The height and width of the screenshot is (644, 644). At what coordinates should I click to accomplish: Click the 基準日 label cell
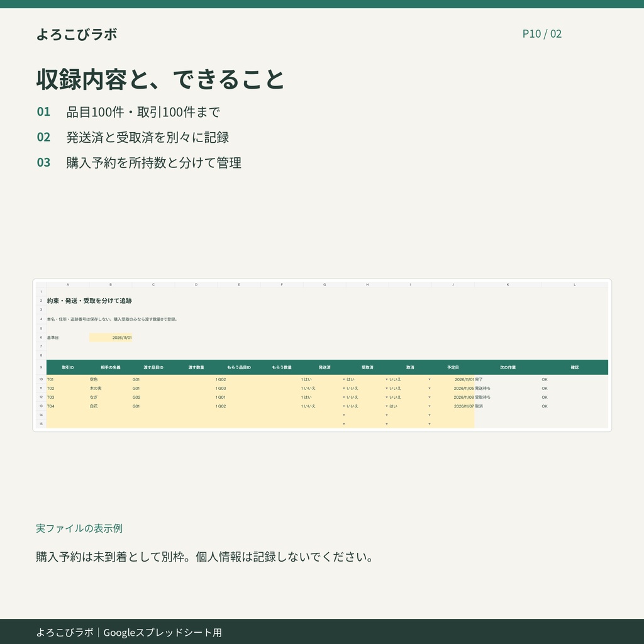point(68,338)
